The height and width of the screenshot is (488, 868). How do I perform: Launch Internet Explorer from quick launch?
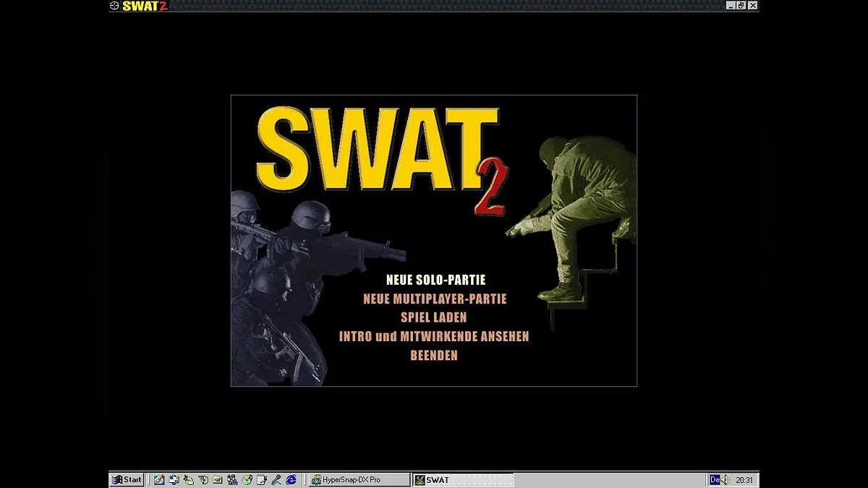[291, 479]
